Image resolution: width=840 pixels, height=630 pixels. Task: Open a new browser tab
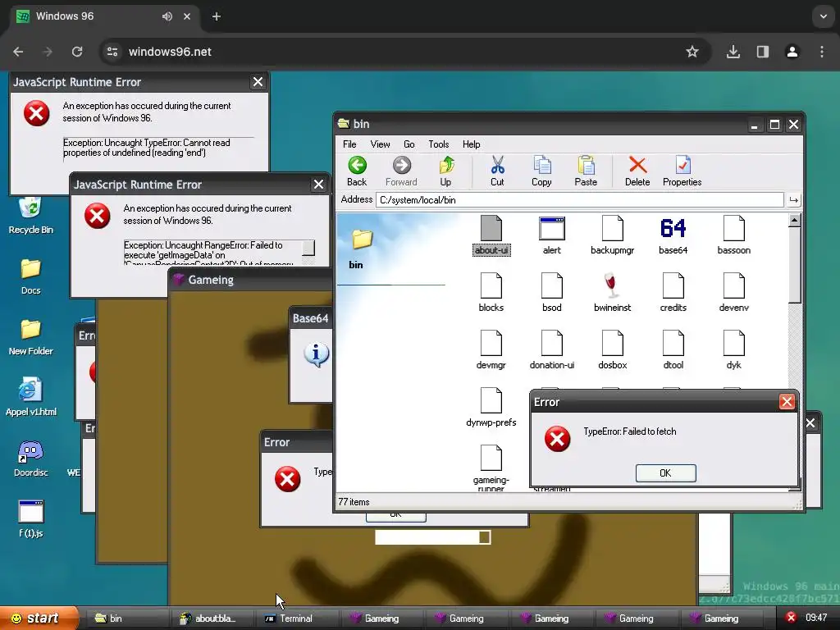tap(217, 16)
